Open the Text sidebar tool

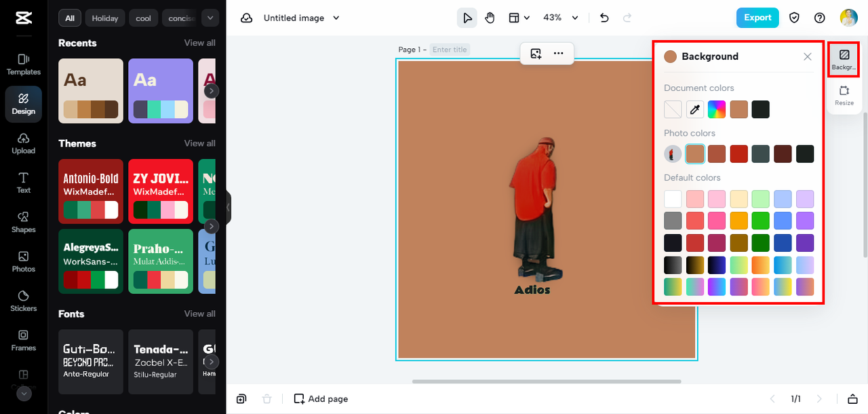click(24, 183)
